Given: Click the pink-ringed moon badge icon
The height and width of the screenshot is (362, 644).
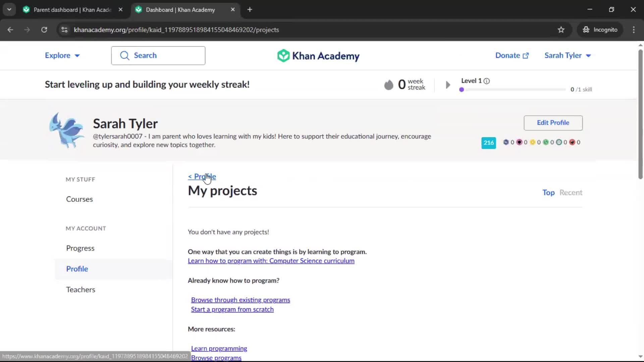Looking at the screenshot, I should click(x=519, y=142).
